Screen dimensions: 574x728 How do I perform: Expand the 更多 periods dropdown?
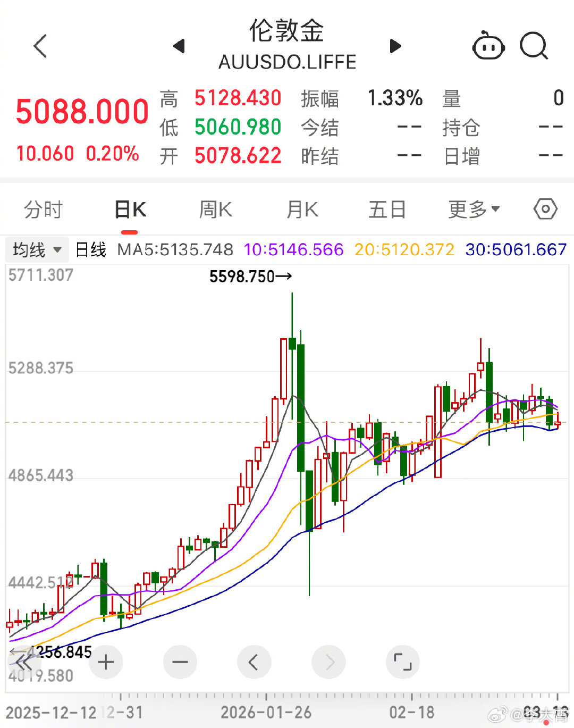(474, 210)
